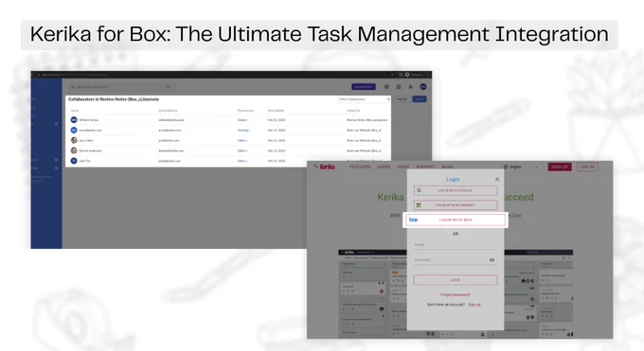Viewport: 644px width, 351px height.
Task: Sort by the Date Added column header
Action: (x=276, y=111)
